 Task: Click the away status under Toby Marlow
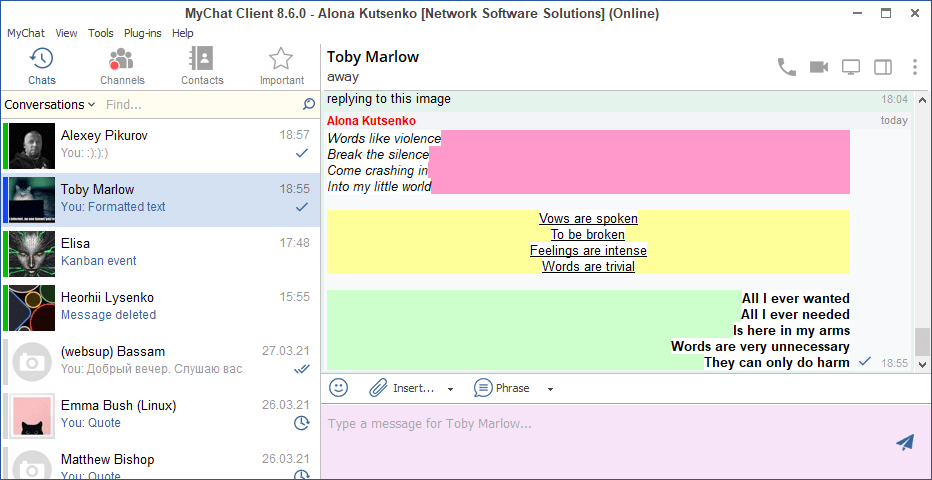(x=342, y=77)
